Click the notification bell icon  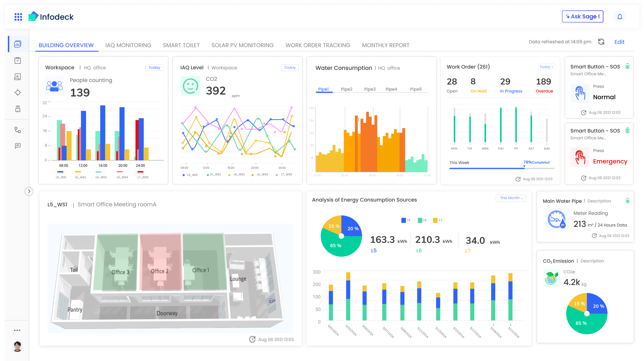click(x=620, y=17)
